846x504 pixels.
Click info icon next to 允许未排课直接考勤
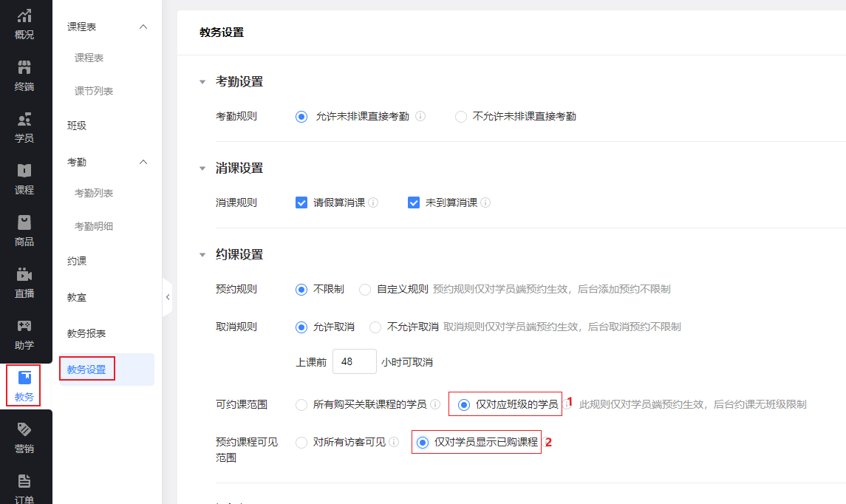[x=420, y=116]
